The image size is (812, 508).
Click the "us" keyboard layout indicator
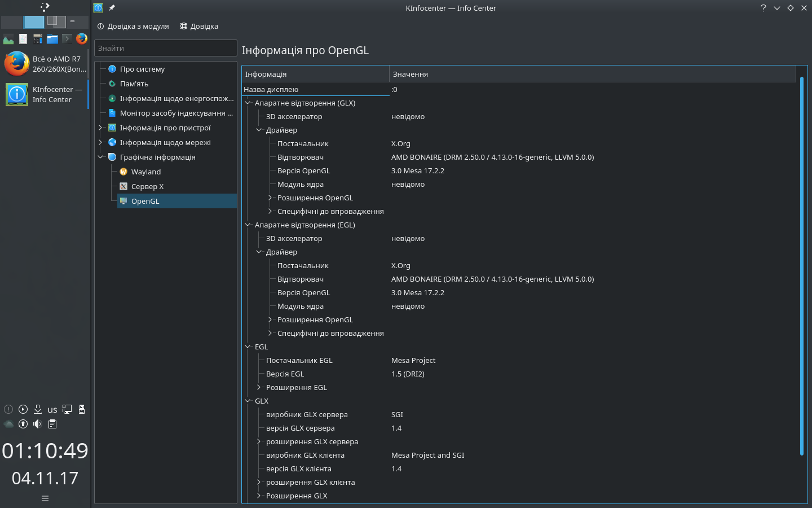pos(52,410)
